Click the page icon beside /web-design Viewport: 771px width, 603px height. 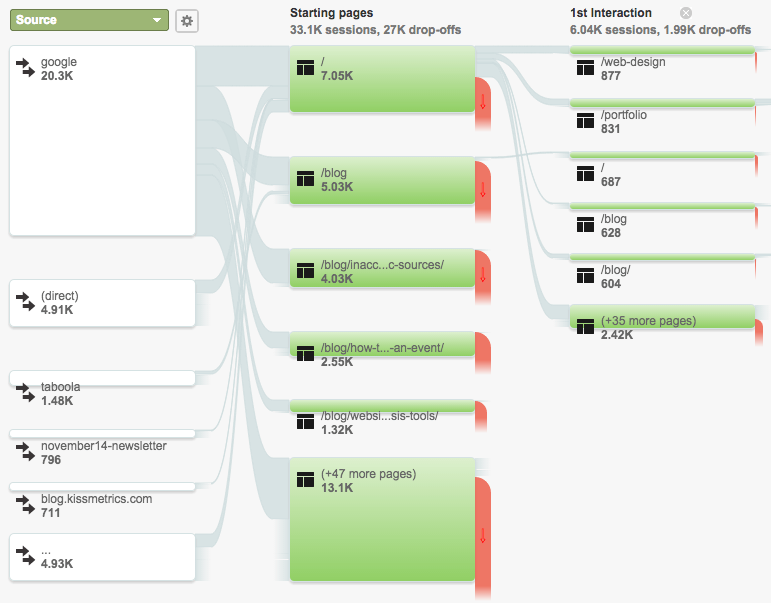coord(585,67)
